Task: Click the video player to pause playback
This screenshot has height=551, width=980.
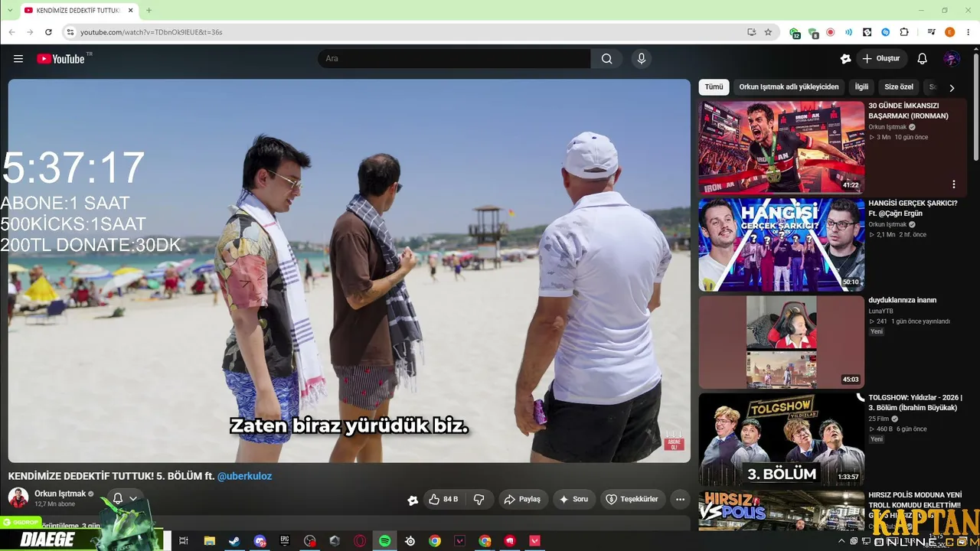Action: (349, 271)
